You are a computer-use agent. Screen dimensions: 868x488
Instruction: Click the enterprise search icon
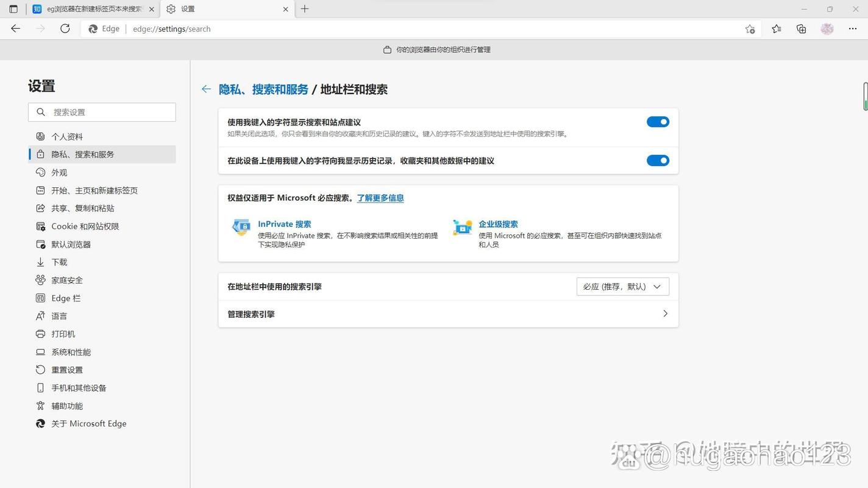click(x=462, y=227)
